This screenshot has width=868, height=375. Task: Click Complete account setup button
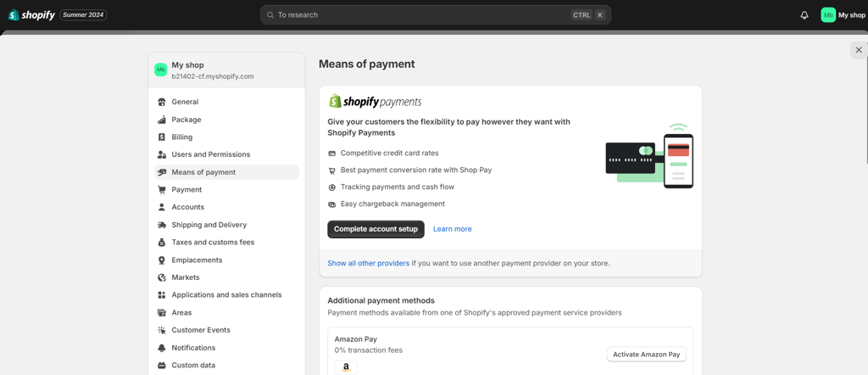pyautogui.click(x=376, y=229)
